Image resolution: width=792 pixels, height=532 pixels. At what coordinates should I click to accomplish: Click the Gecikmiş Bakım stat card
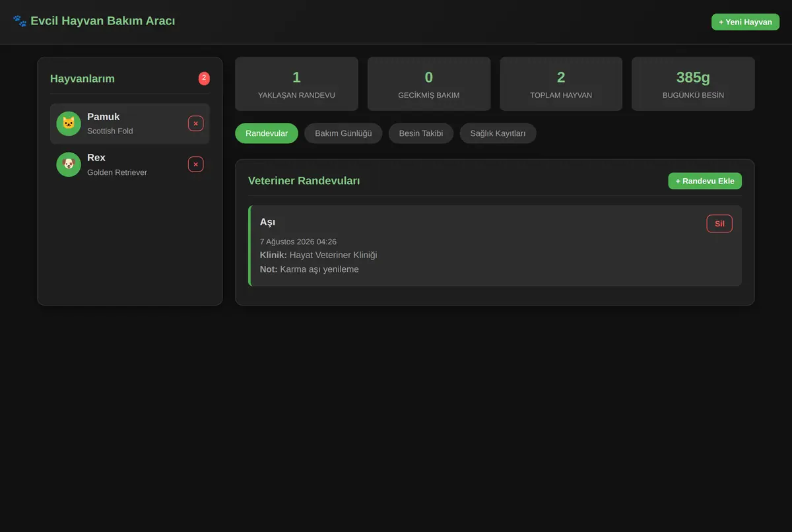429,84
